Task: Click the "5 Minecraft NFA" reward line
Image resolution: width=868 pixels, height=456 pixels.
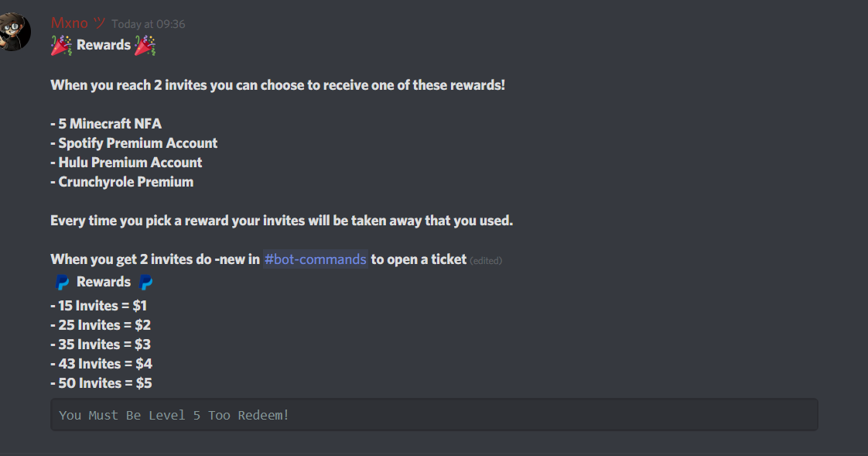Action: pyautogui.click(x=106, y=124)
